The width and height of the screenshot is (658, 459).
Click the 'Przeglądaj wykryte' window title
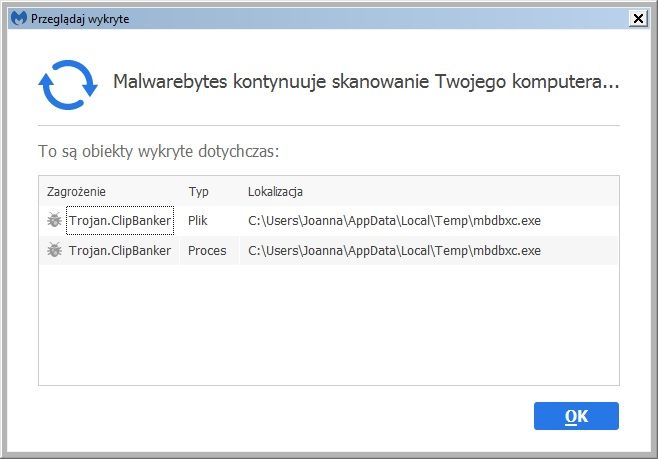80,19
